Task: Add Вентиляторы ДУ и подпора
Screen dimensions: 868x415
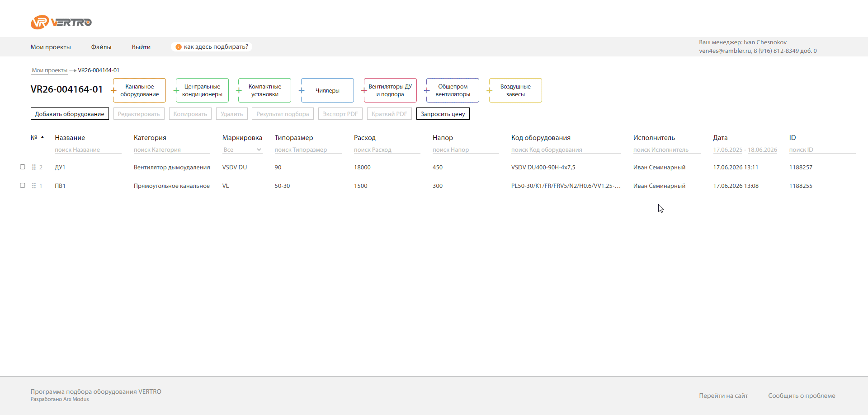Action: pyautogui.click(x=390, y=90)
